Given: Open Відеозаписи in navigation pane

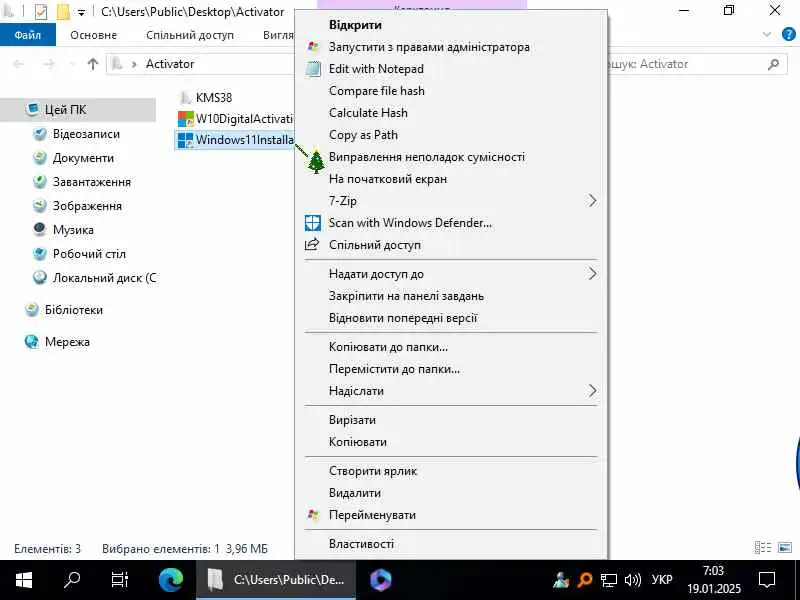Looking at the screenshot, I should click(86, 134).
